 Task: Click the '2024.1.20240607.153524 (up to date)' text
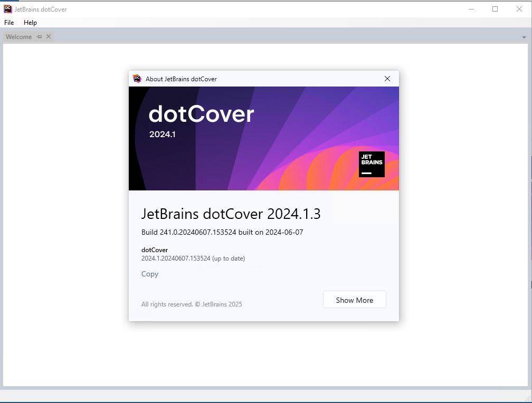click(x=193, y=258)
